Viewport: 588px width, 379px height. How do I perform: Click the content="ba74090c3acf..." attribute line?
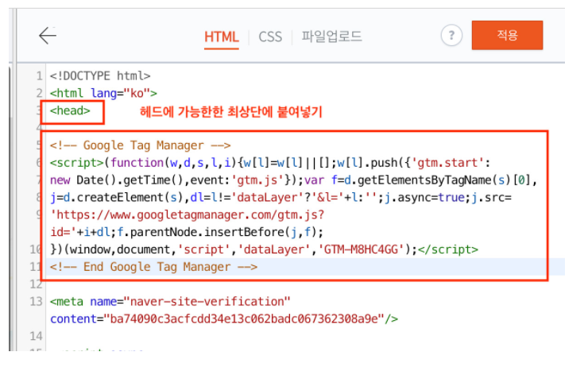(224, 319)
